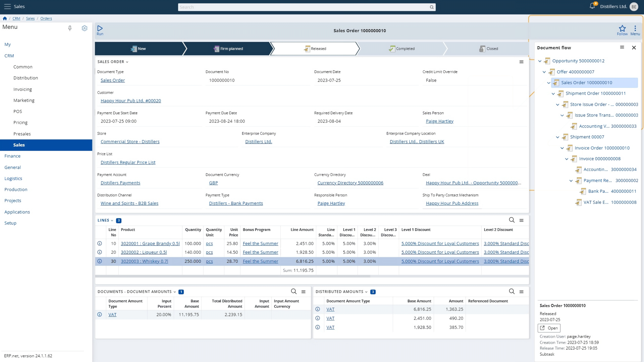Click the Open button in document flow
This screenshot has height=362, width=644.
tap(549, 328)
